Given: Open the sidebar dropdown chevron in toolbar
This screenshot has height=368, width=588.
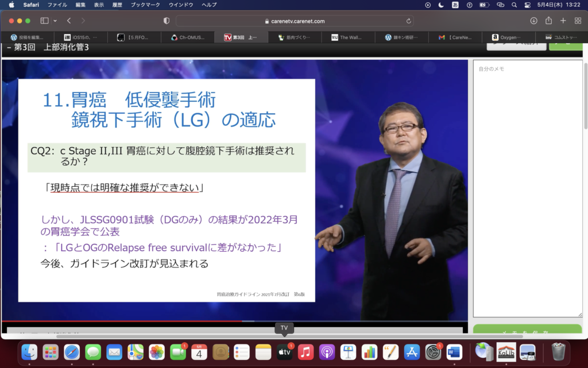Looking at the screenshot, I should tap(55, 21).
